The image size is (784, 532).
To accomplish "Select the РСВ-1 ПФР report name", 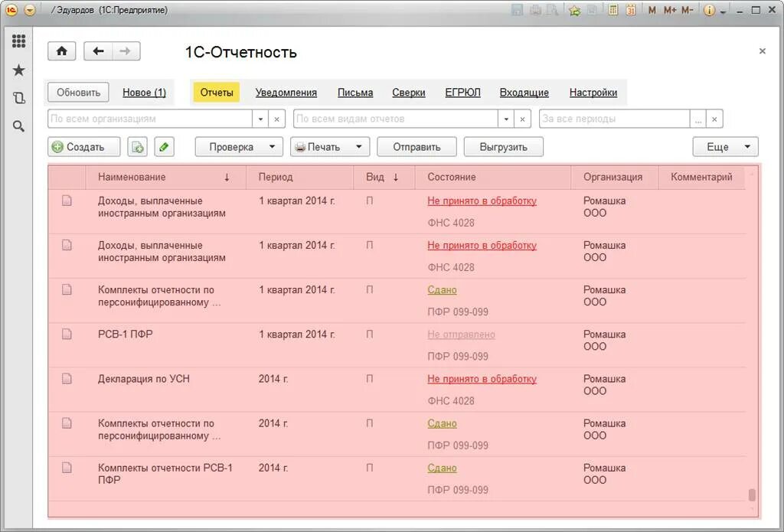I will 125,335.
